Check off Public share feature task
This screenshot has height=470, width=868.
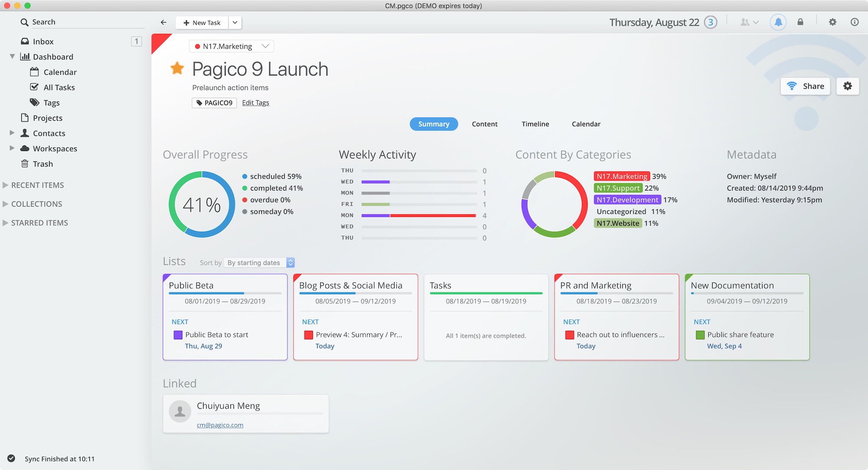pos(700,335)
